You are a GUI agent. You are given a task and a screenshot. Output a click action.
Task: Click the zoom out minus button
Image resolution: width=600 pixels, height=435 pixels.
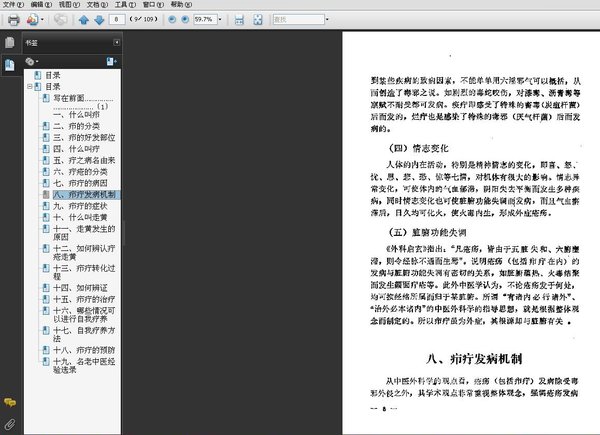click(x=172, y=19)
